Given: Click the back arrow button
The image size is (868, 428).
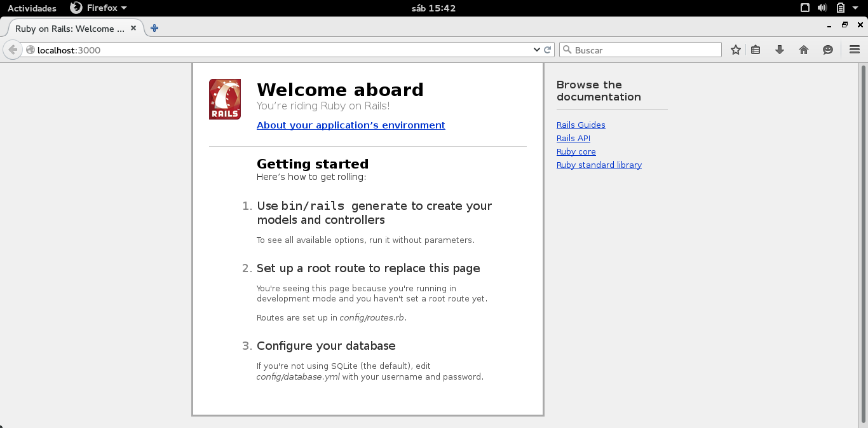Looking at the screenshot, I should pos(13,50).
